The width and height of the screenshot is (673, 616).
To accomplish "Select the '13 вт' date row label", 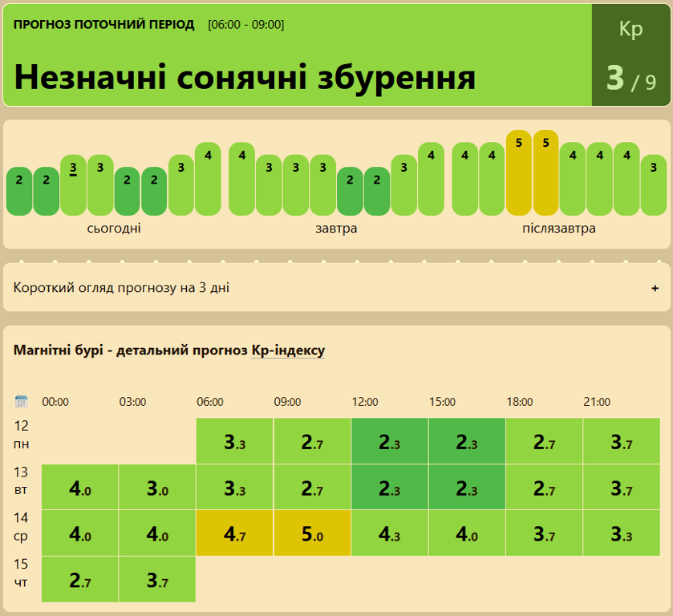I will click(x=21, y=480).
